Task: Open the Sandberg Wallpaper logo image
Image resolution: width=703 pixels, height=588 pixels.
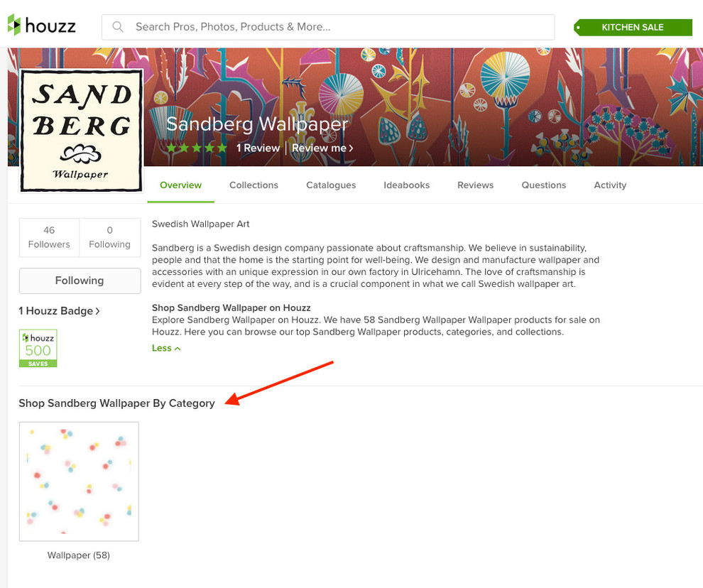Action: tap(81, 131)
